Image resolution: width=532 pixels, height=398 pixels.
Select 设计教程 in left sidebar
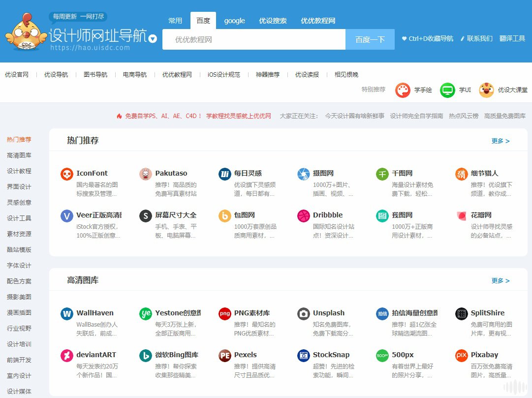pyautogui.click(x=19, y=171)
